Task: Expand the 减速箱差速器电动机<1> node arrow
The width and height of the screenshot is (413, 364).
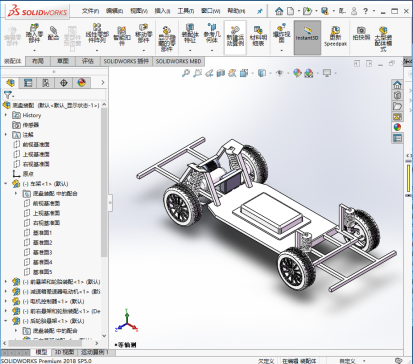Action: pos(6,291)
